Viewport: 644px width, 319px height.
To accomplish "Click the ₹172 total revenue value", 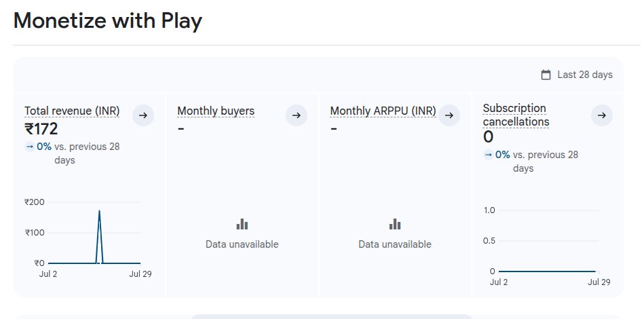I will (x=41, y=129).
